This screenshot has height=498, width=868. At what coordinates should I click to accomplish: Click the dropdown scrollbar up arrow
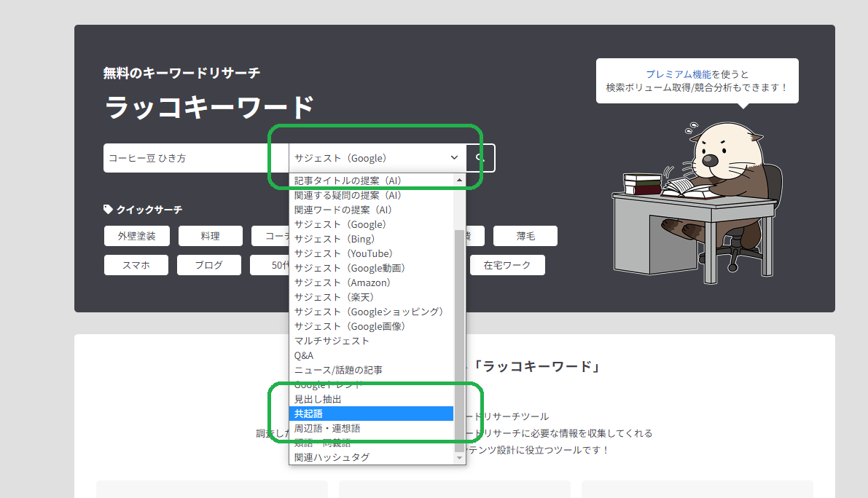[460, 179]
